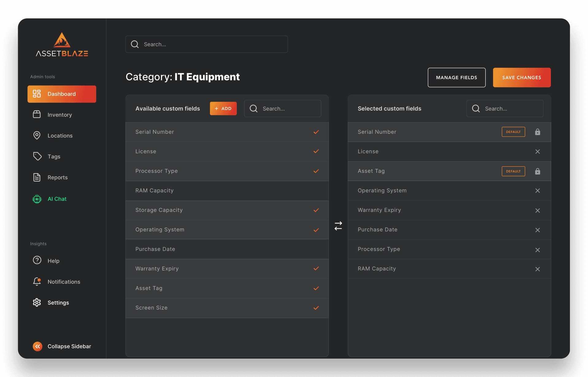Click the transfer arrows between field panels
Image resolution: width=588 pixels, height=377 pixels.
338,226
